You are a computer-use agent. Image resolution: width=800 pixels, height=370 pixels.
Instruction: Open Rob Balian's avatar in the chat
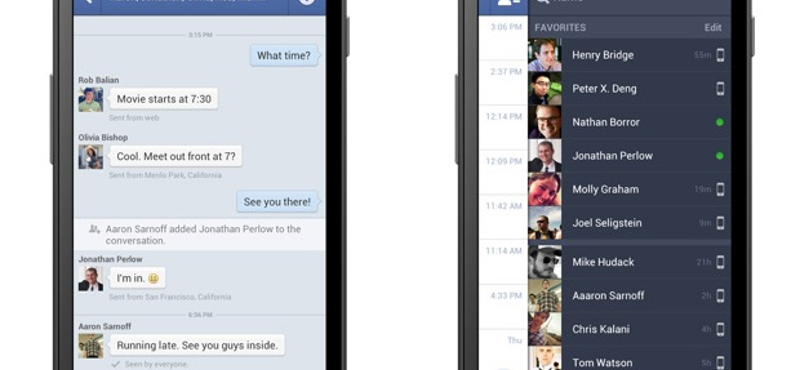tap(90, 100)
